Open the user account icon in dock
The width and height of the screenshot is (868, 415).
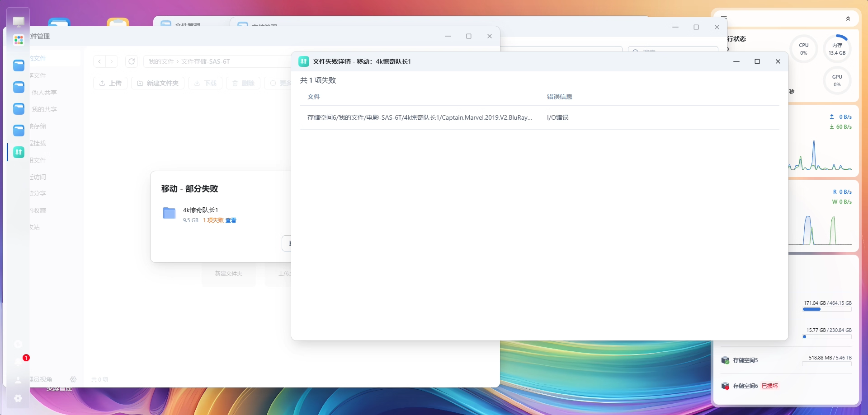pyautogui.click(x=18, y=380)
